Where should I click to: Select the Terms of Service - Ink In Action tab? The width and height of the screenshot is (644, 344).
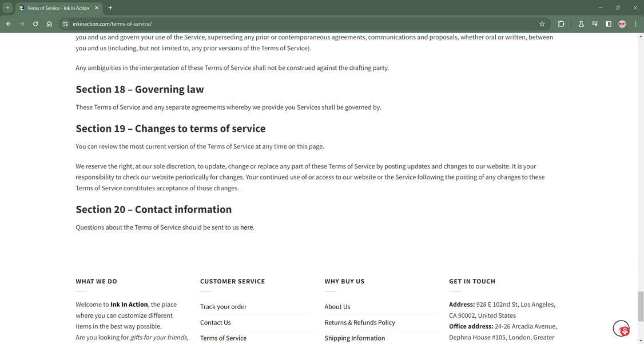click(x=57, y=7)
